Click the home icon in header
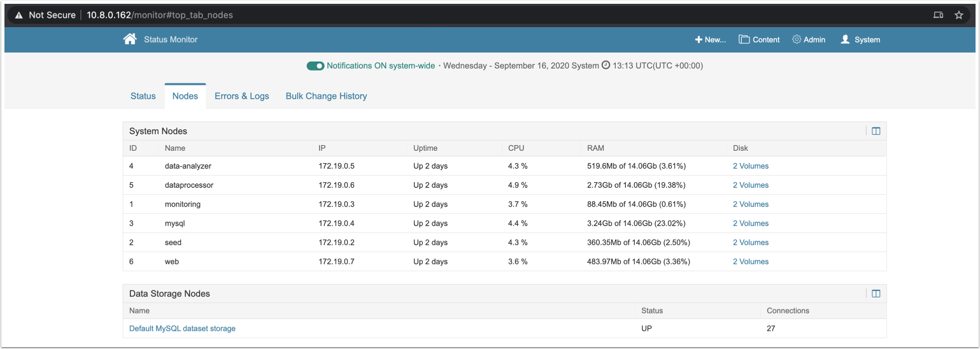The width and height of the screenshot is (980, 349). 130,39
